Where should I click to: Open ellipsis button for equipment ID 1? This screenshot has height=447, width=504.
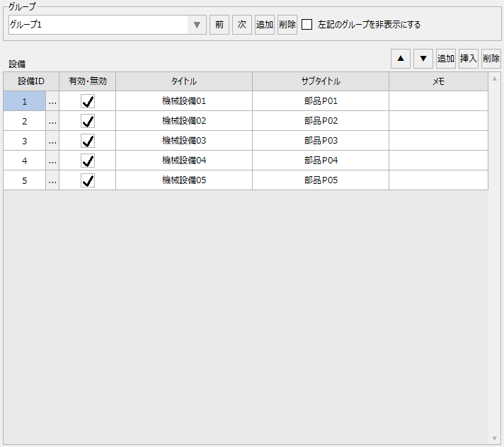click(52, 102)
